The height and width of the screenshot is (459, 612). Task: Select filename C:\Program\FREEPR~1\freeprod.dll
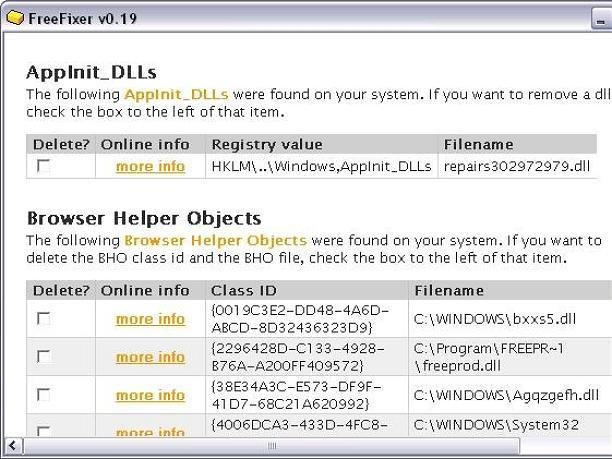pos(489,357)
